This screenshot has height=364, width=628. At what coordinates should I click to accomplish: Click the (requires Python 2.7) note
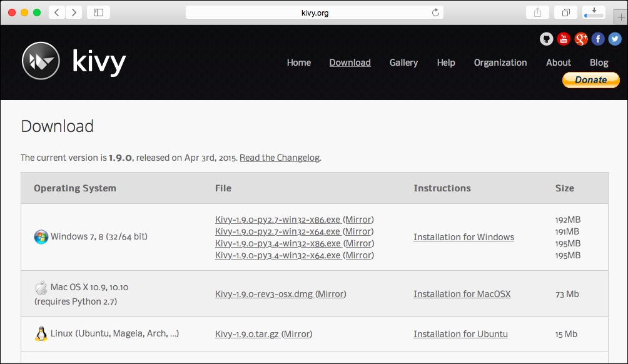click(x=76, y=301)
